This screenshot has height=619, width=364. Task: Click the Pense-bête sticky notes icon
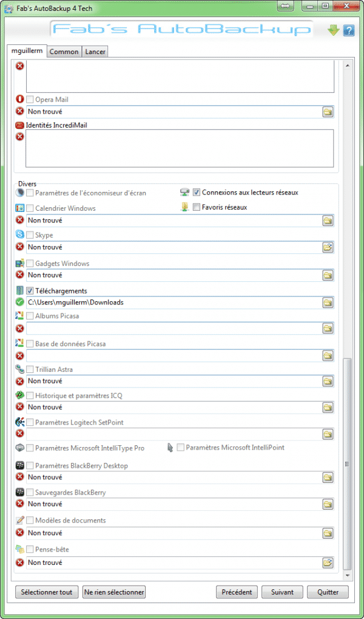pyautogui.click(x=20, y=549)
